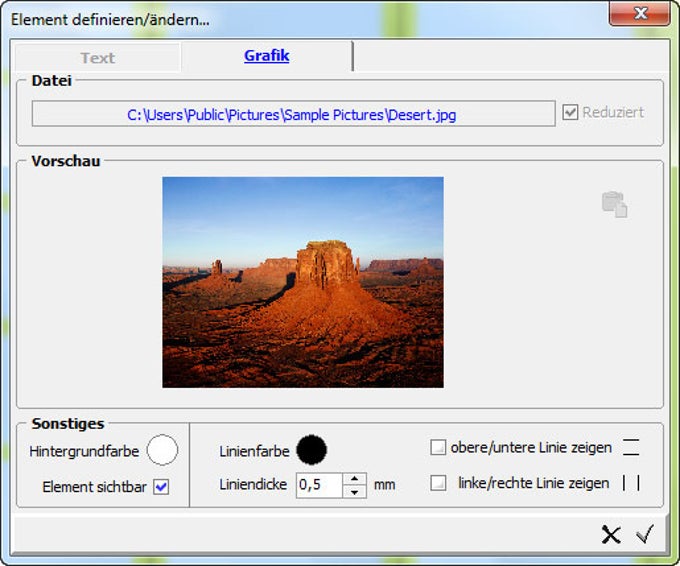Open the Linienfarbe black color swatch

click(x=311, y=450)
